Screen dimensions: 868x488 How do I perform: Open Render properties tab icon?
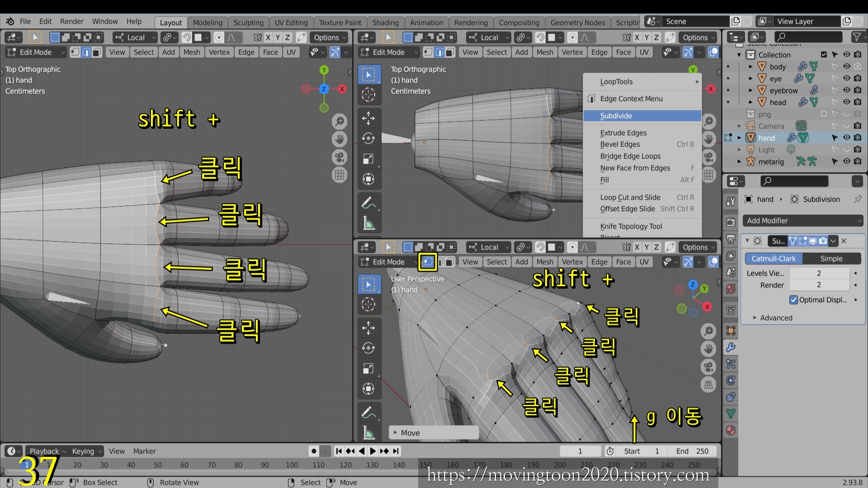click(x=731, y=221)
